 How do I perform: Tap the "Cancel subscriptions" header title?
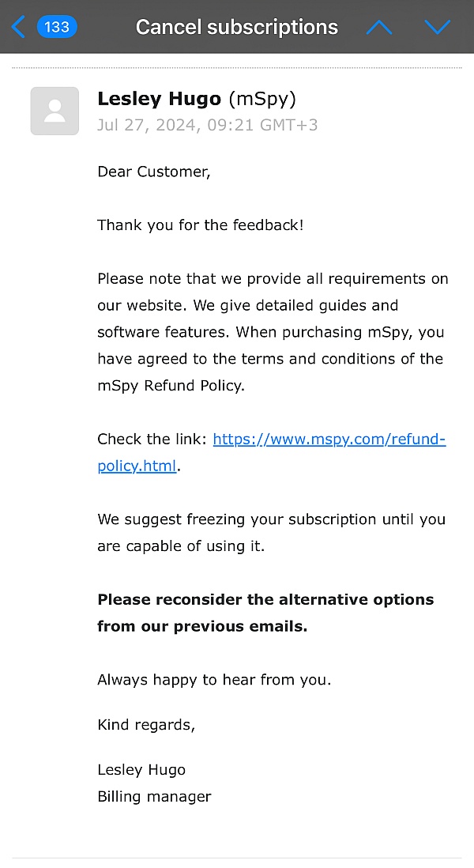click(236, 27)
